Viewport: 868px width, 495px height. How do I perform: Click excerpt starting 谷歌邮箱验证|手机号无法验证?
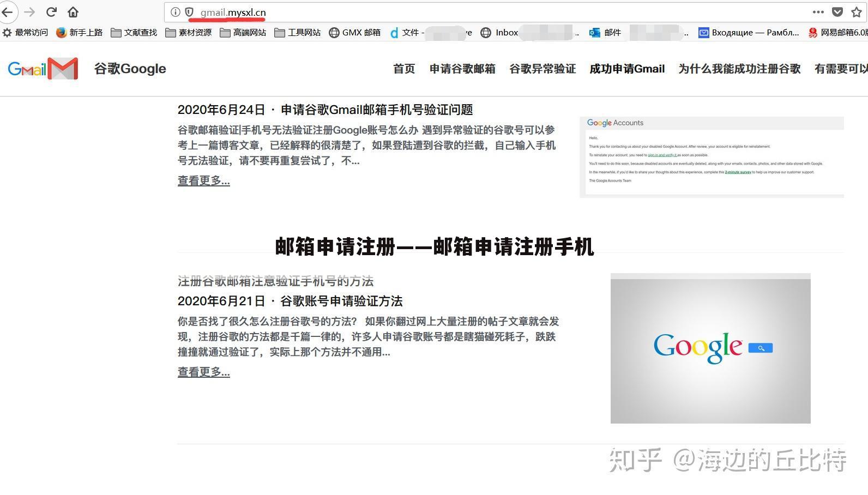point(367,146)
